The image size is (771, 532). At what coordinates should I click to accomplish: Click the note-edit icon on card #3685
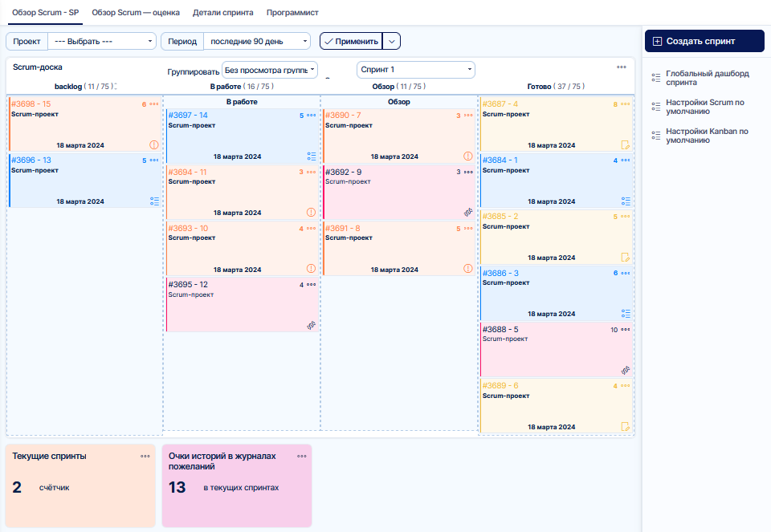click(625, 258)
